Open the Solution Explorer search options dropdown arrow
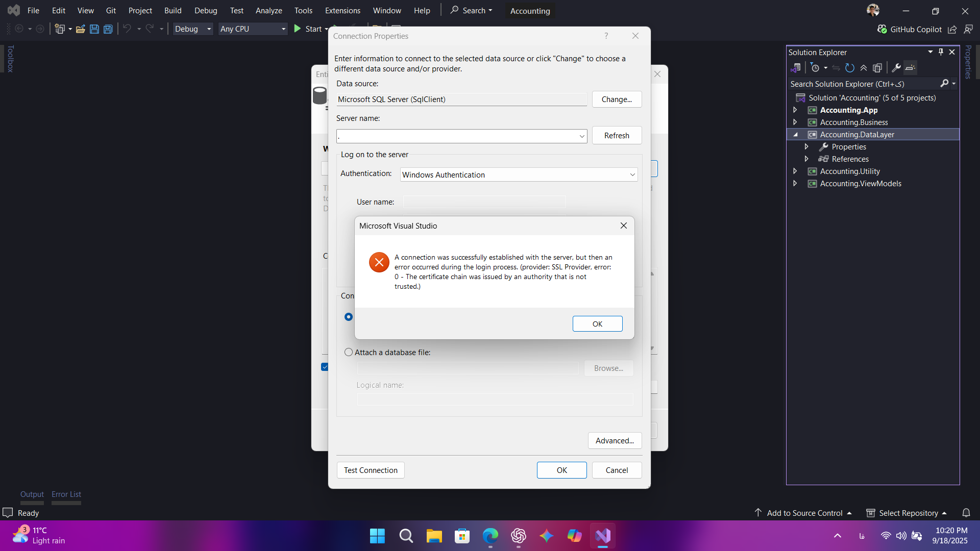The width and height of the screenshot is (980, 551). tap(953, 84)
